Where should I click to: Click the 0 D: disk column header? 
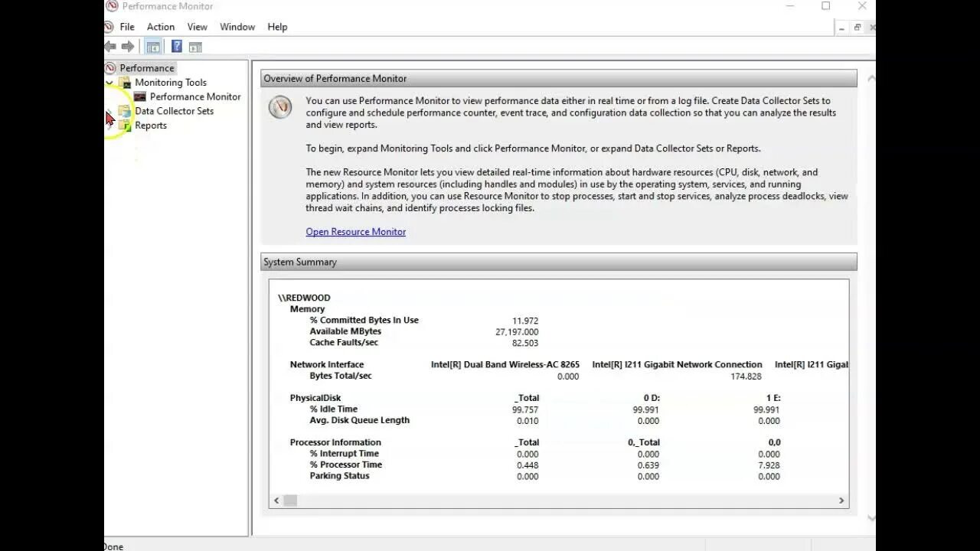[651, 398]
